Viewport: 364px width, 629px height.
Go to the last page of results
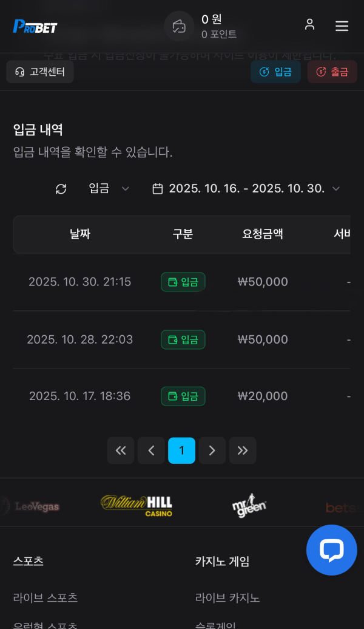click(243, 450)
